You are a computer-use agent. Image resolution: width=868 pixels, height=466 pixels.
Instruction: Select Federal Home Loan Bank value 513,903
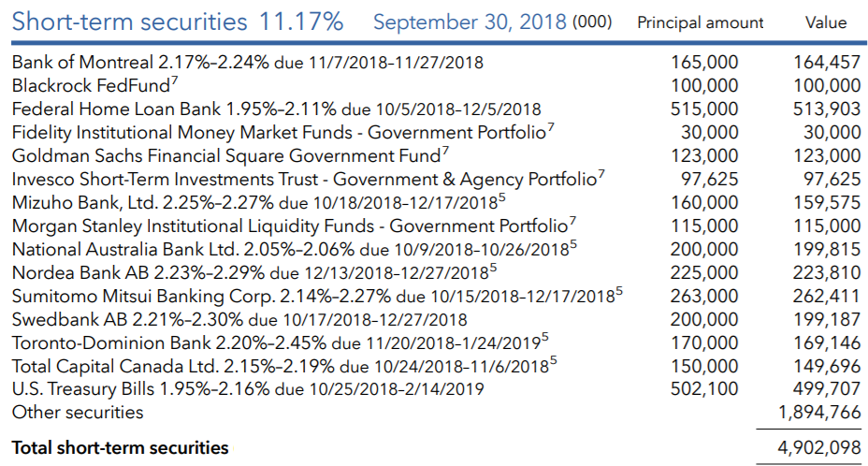pos(827,109)
